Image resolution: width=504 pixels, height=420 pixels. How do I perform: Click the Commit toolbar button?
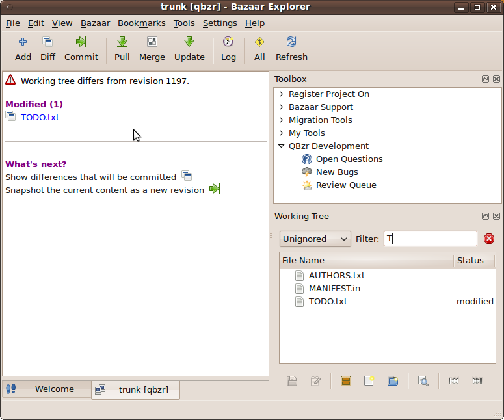[81, 43]
